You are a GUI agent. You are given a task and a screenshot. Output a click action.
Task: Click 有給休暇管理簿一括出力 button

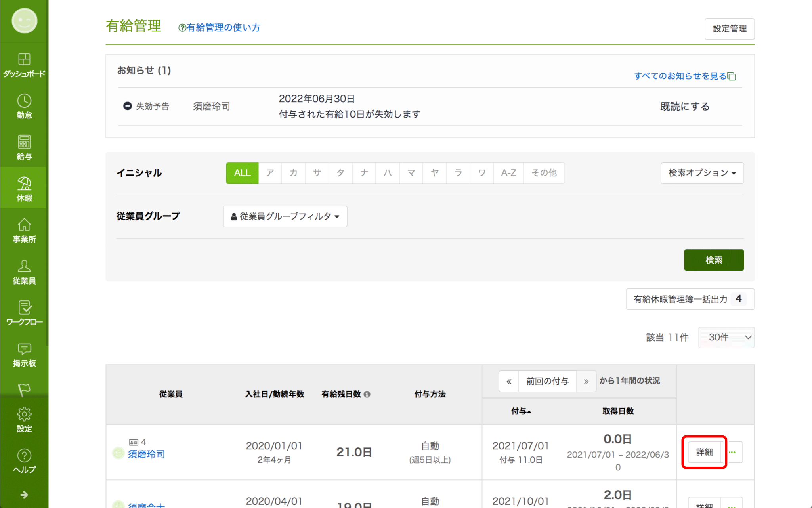point(690,299)
